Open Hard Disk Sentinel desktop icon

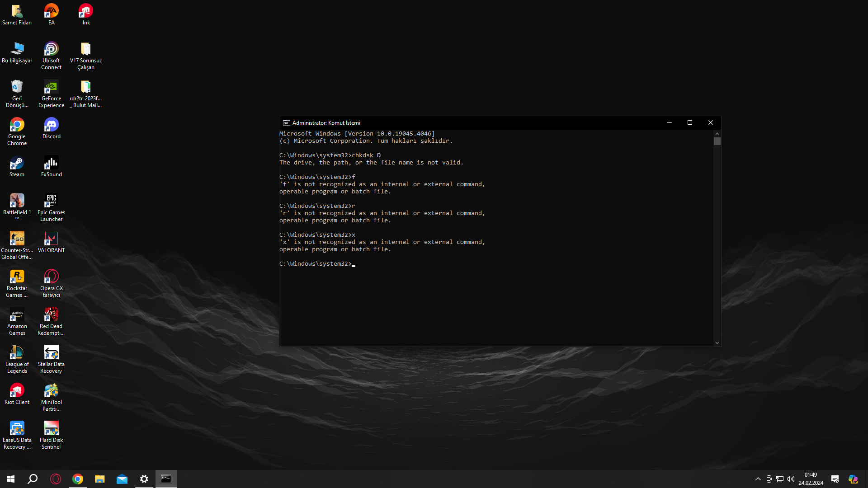pos(51,436)
